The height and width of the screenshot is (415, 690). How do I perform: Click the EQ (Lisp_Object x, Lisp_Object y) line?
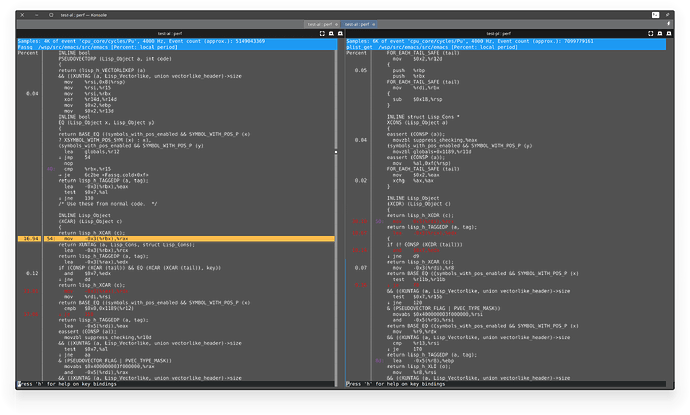[106, 122]
